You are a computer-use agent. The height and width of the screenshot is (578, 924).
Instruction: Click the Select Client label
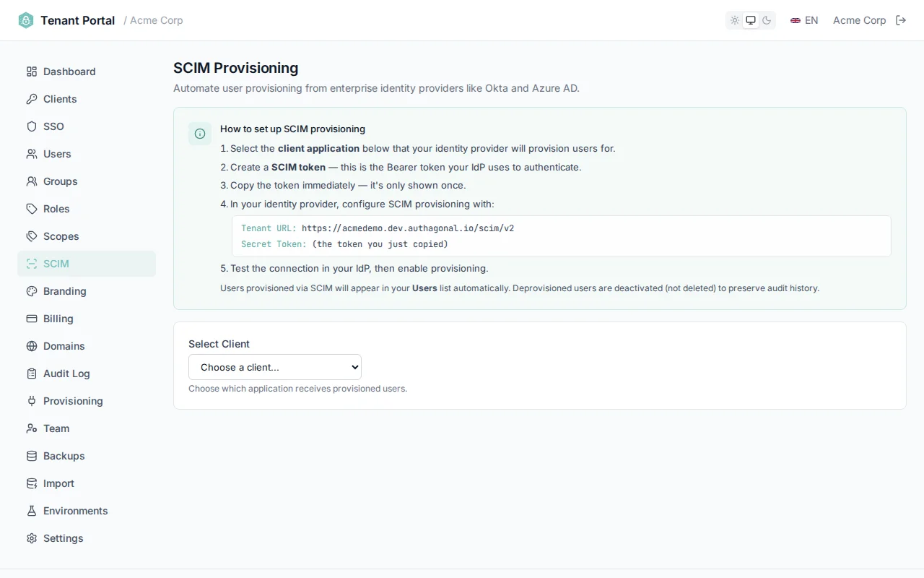tap(219, 344)
